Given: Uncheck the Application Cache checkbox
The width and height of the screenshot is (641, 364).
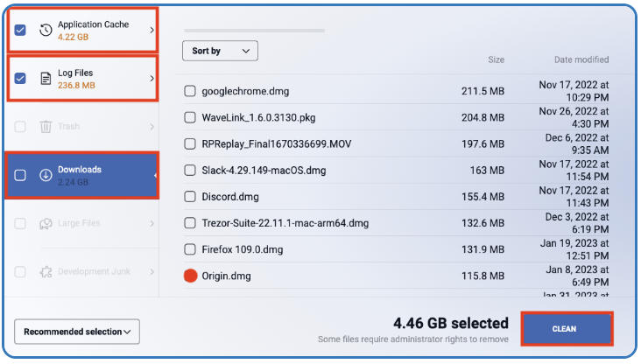Looking at the screenshot, I should click(x=20, y=30).
